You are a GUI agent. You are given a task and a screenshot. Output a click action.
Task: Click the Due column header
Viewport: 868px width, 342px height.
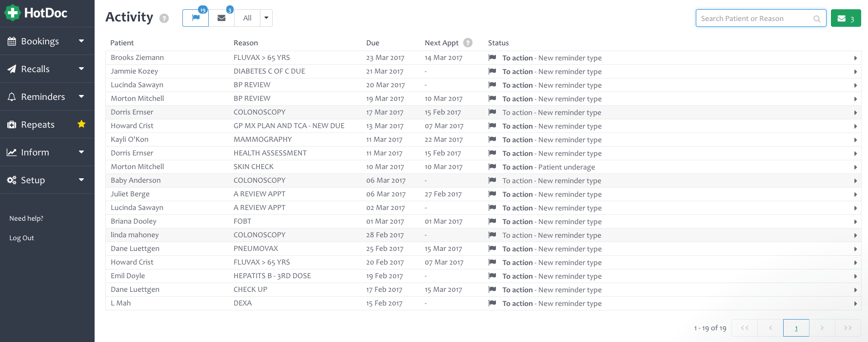tap(373, 43)
